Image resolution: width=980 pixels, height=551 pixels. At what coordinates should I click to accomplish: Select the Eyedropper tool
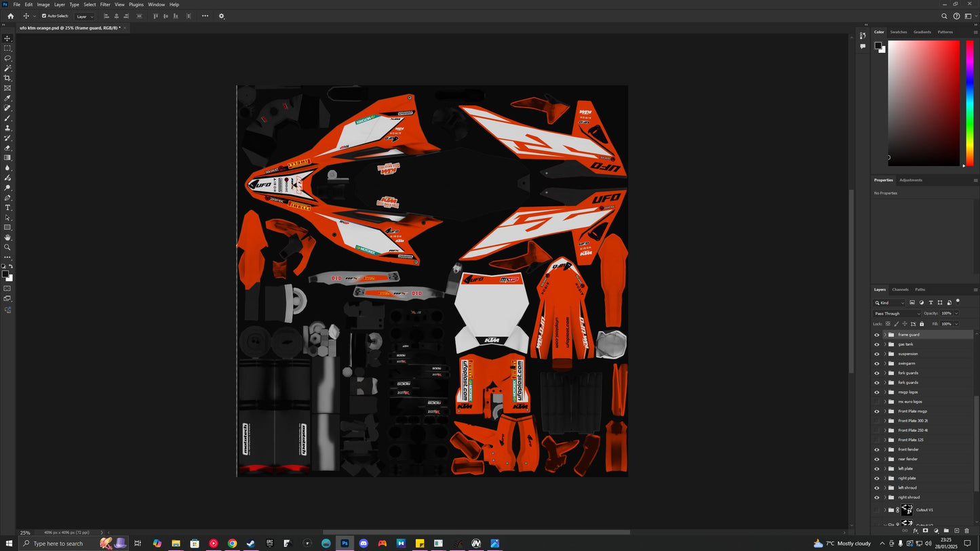7,98
